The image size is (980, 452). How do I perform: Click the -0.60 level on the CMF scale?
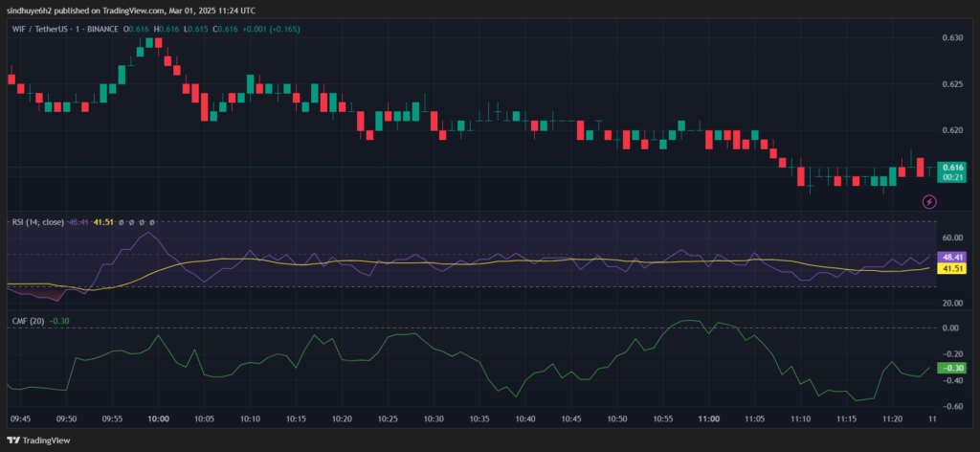(x=953, y=406)
